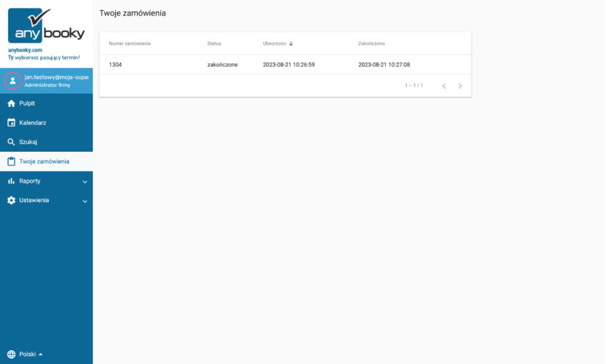Open the Polski language dropdown

[x=31, y=355]
